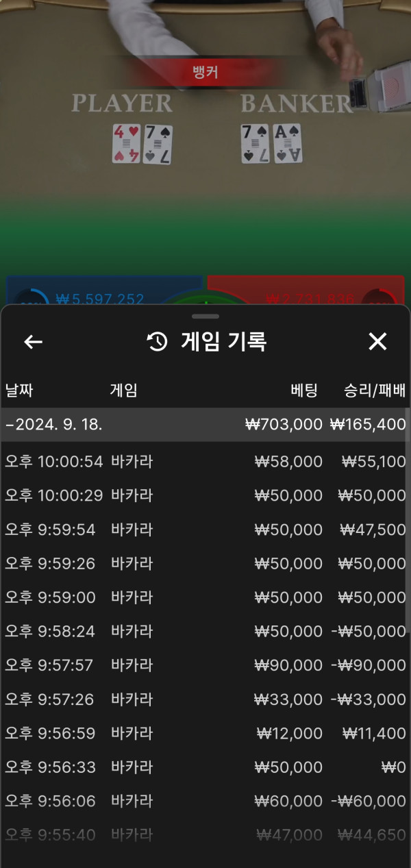Click the history clock icon
The width and height of the screenshot is (411, 868).
pyautogui.click(x=158, y=342)
